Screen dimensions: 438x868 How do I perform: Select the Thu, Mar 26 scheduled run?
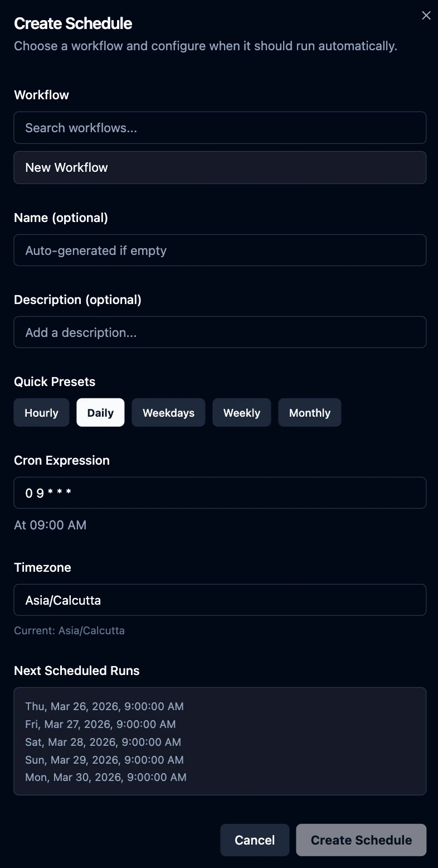point(104,706)
